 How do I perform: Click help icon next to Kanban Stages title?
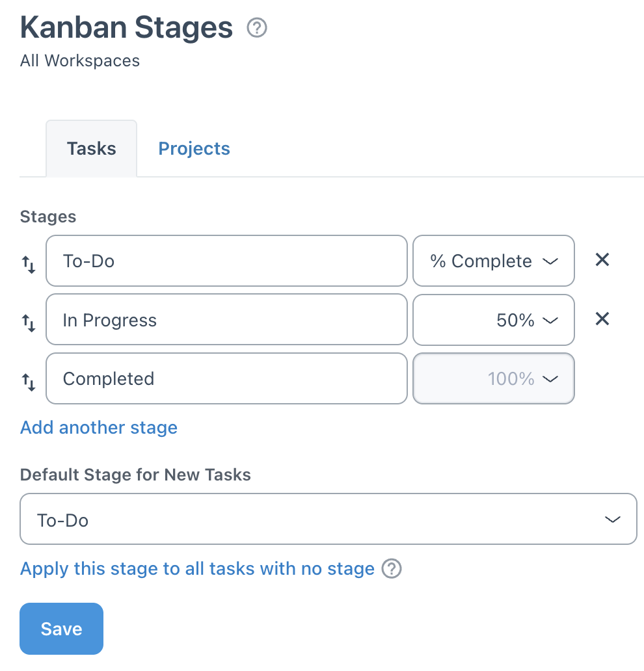pos(258,29)
